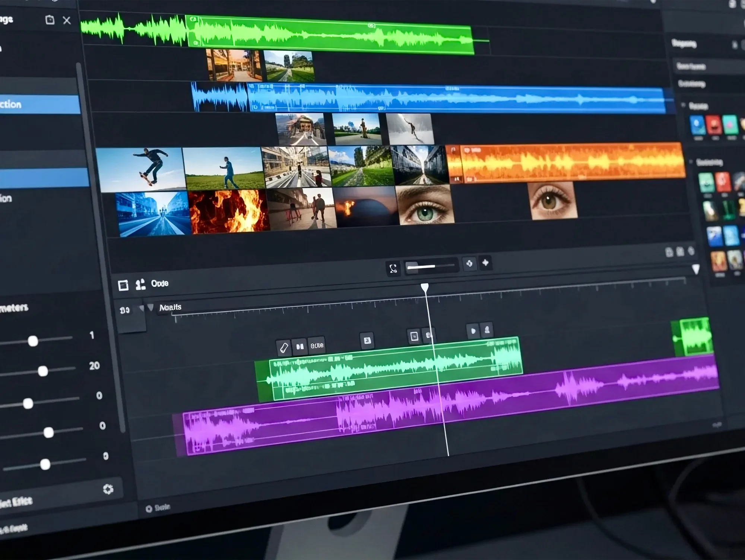745x560 pixels.
Task: Close the left panel with X
Action: click(67, 20)
